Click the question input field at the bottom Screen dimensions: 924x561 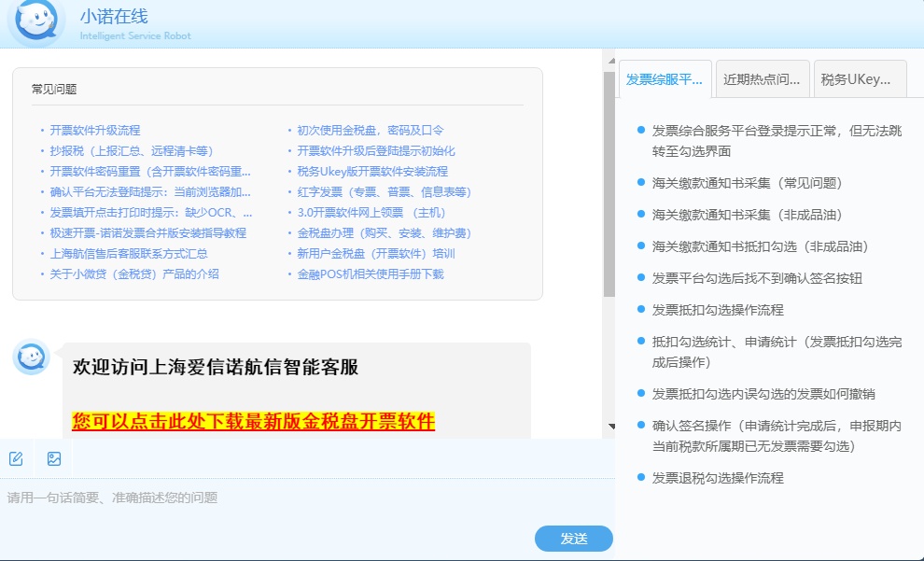280,498
